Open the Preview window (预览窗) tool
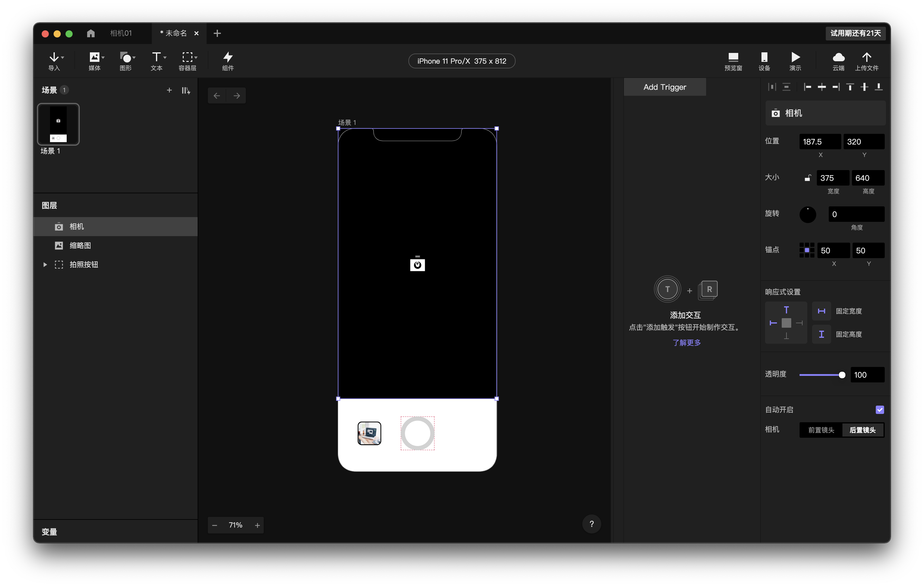The width and height of the screenshot is (924, 587). [733, 58]
